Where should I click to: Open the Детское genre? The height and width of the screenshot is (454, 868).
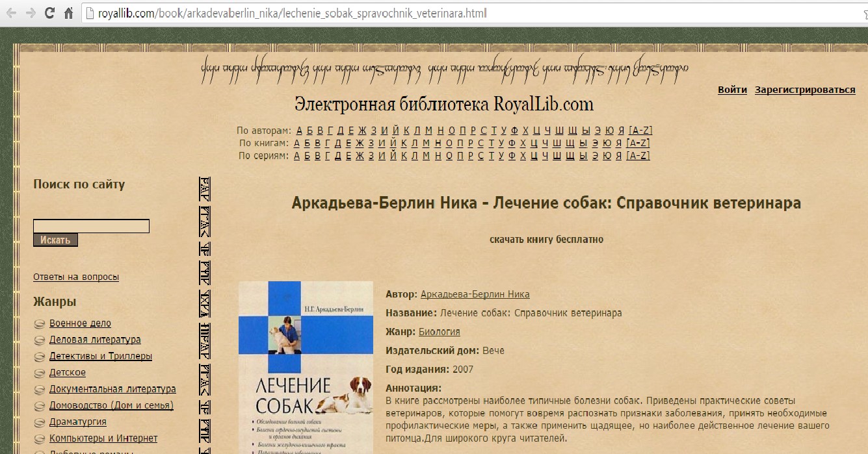pyautogui.click(x=68, y=372)
